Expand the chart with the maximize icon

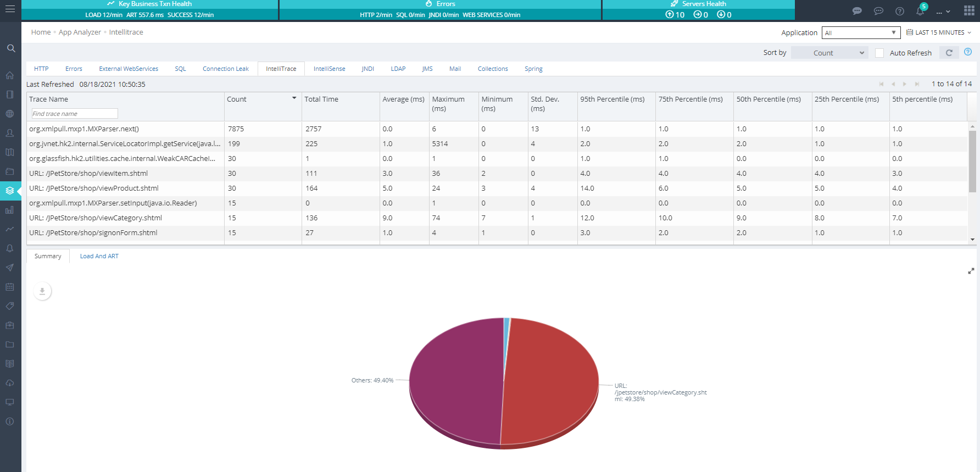971,271
